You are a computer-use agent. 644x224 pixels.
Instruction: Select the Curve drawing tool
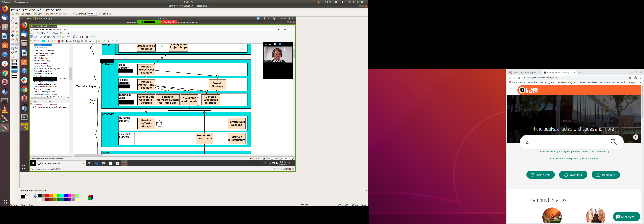click(17, 52)
